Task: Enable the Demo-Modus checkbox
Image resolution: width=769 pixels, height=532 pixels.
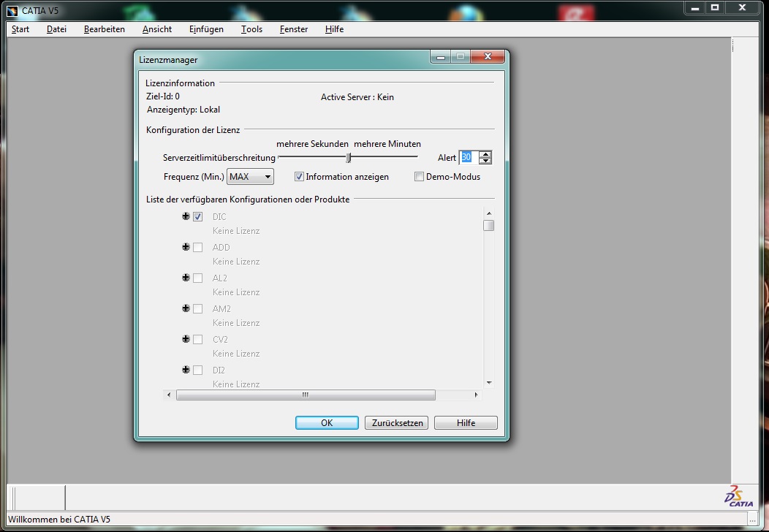Action: 419,177
